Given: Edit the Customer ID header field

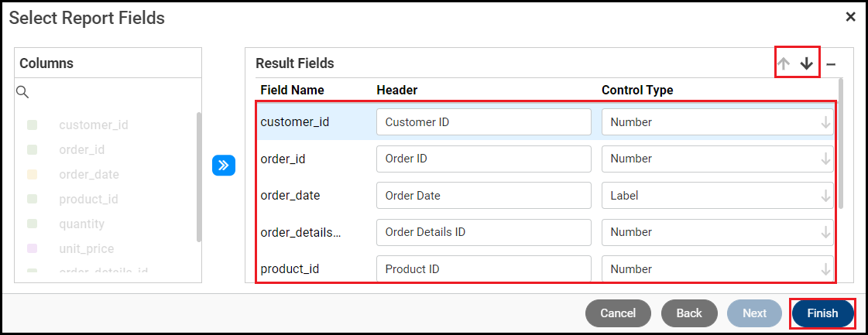Looking at the screenshot, I should pos(483,122).
